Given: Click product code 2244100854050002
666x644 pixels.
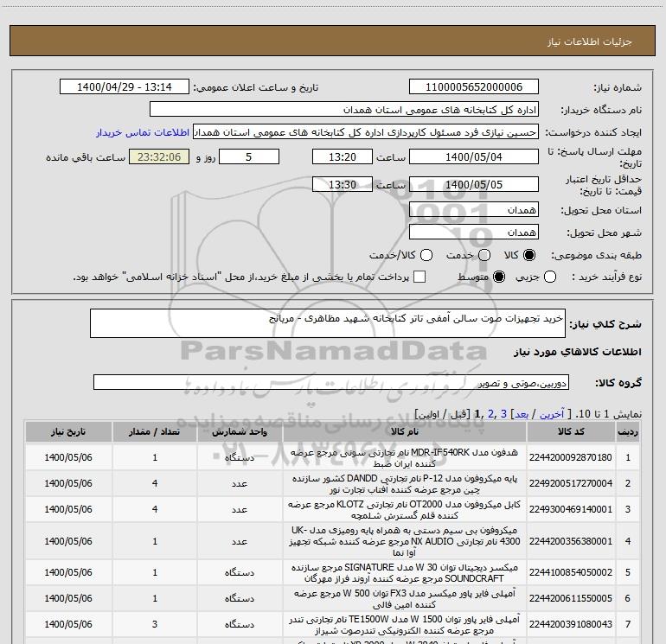Looking at the screenshot, I should pyautogui.click(x=571, y=572).
